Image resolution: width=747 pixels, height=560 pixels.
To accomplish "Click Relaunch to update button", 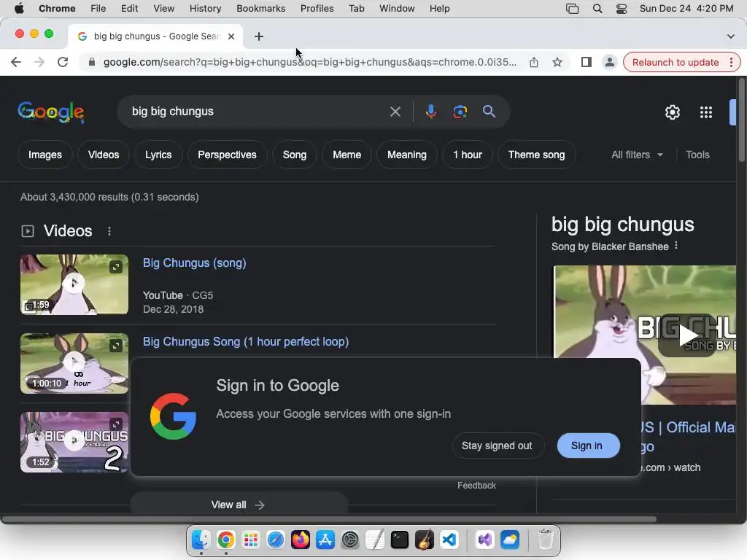I will (675, 63).
